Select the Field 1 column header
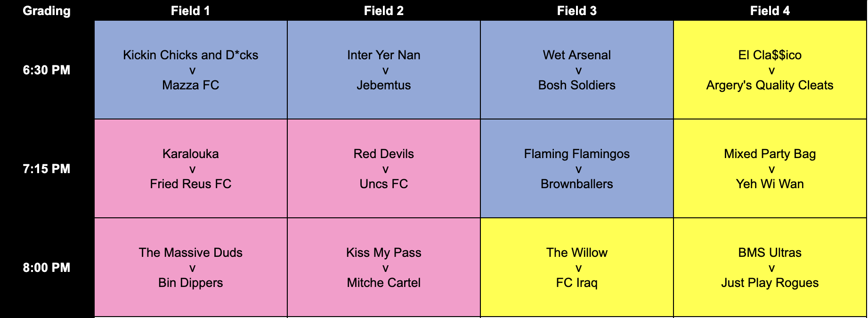Screen dimensions: 868x318 [190, 11]
